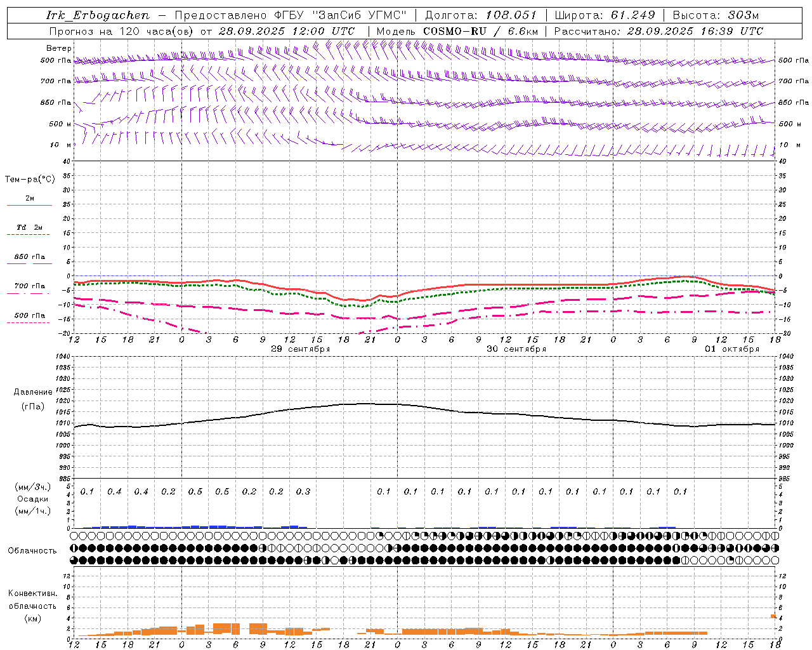Viewport: 812px width, 650px height.
Task: Click the 850 гПа temperature legend entry
Action: click(29, 257)
